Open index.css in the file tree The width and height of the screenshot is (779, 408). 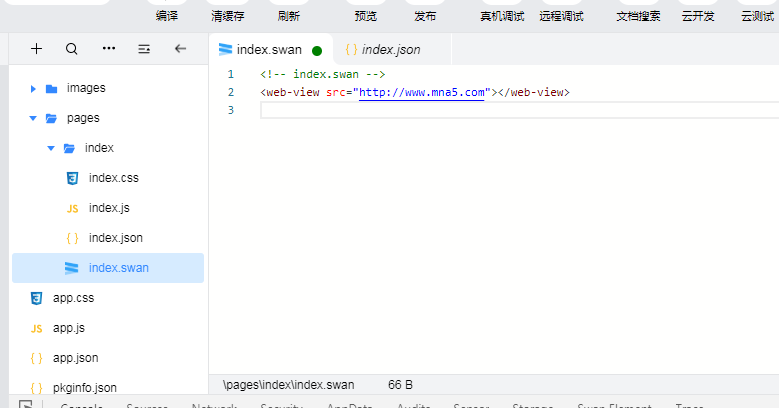113,178
